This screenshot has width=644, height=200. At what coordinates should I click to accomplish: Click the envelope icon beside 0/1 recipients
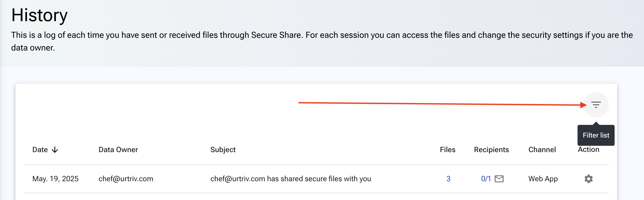pos(499,179)
